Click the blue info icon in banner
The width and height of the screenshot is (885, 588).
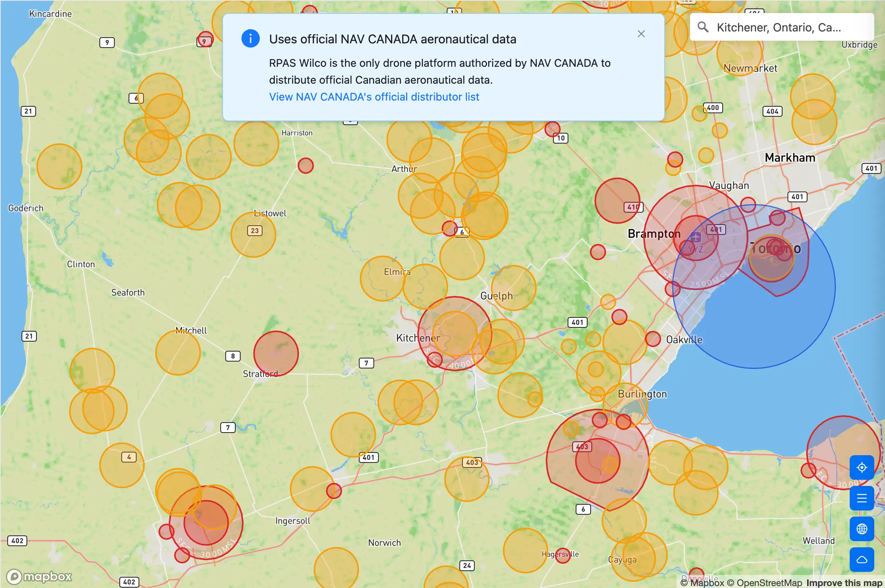tap(250, 38)
